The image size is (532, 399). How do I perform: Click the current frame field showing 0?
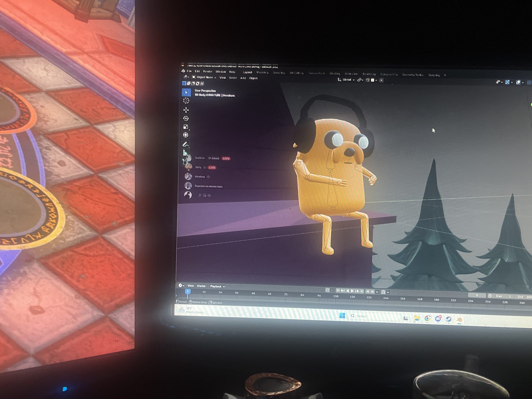pyautogui.click(x=477, y=295)
